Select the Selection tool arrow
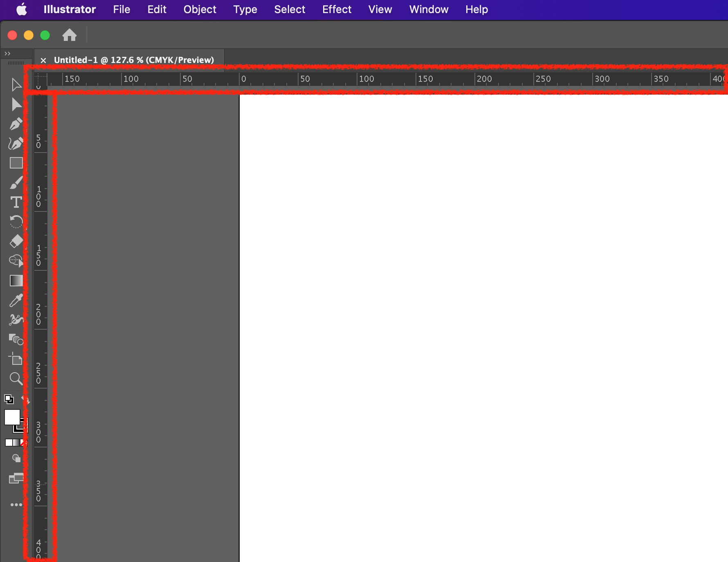728x562 pixels. pyautogui.click(x=16, y=85)
